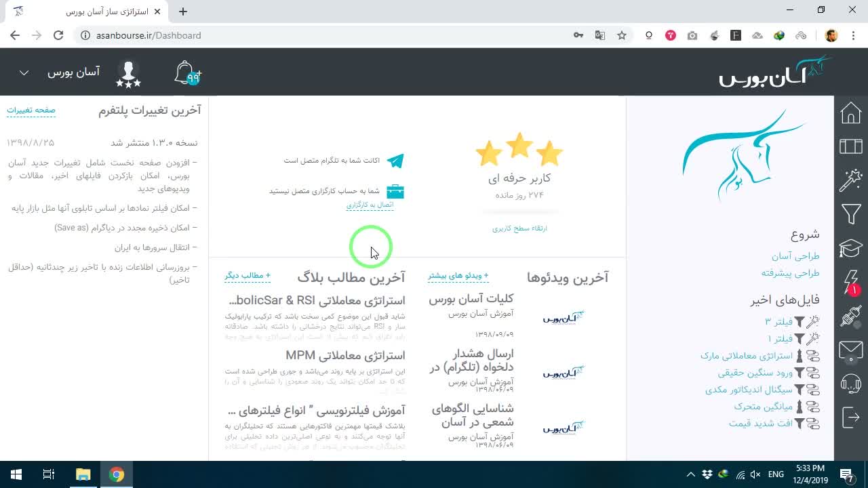Open video کلیات آسان بورس
Screen dimensions: 868x488
pos(471,299)
